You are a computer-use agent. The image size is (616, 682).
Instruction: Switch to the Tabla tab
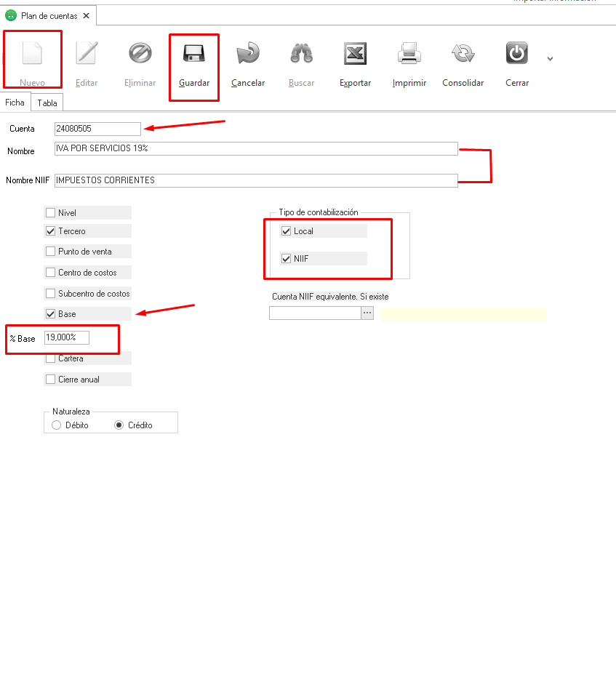pos(47,103)
